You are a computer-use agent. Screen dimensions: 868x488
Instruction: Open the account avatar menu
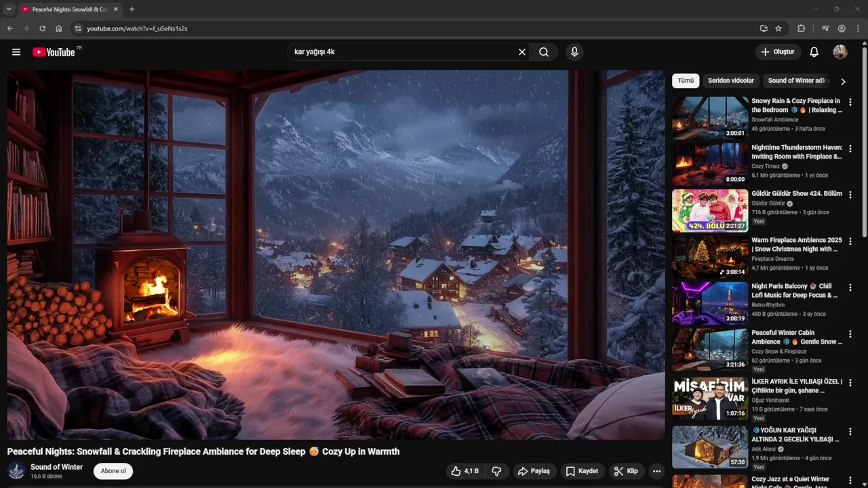tap(840, 52)
